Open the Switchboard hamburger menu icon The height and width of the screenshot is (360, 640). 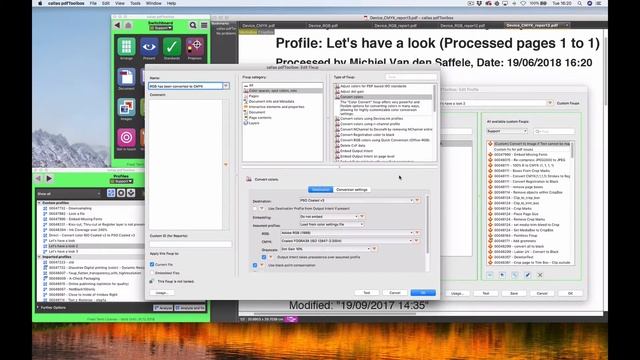pos(204,25)
